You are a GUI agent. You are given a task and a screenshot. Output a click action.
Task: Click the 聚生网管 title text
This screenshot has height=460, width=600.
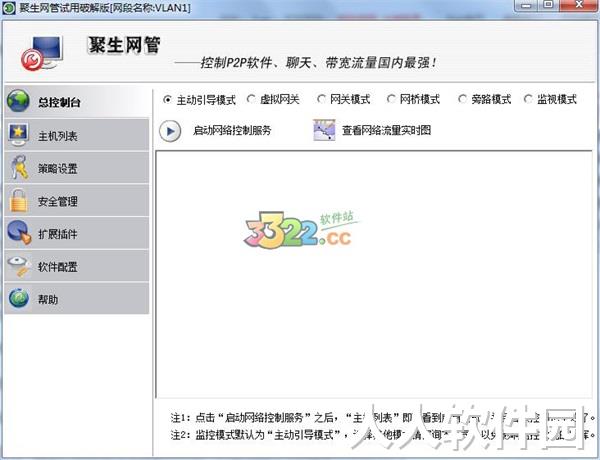(x=124, y=45)
